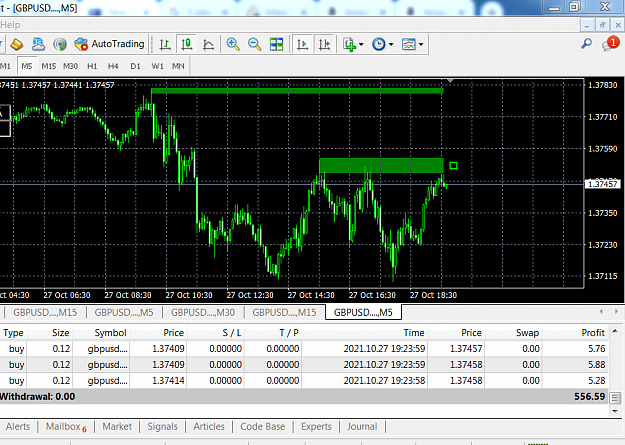Toggle chart shift from right edge
Viewport: 625px width, 445px height.
(x=324, y=44)
